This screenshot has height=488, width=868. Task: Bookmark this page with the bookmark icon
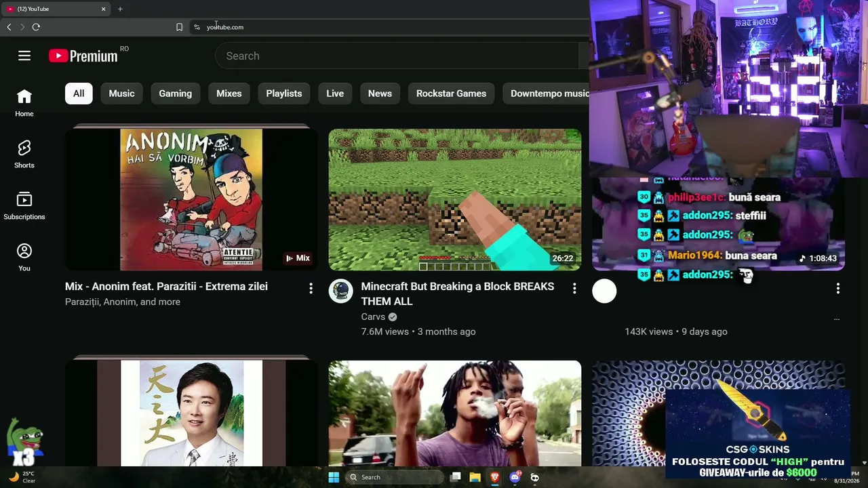pyautogui.click(x=179, y=27)
